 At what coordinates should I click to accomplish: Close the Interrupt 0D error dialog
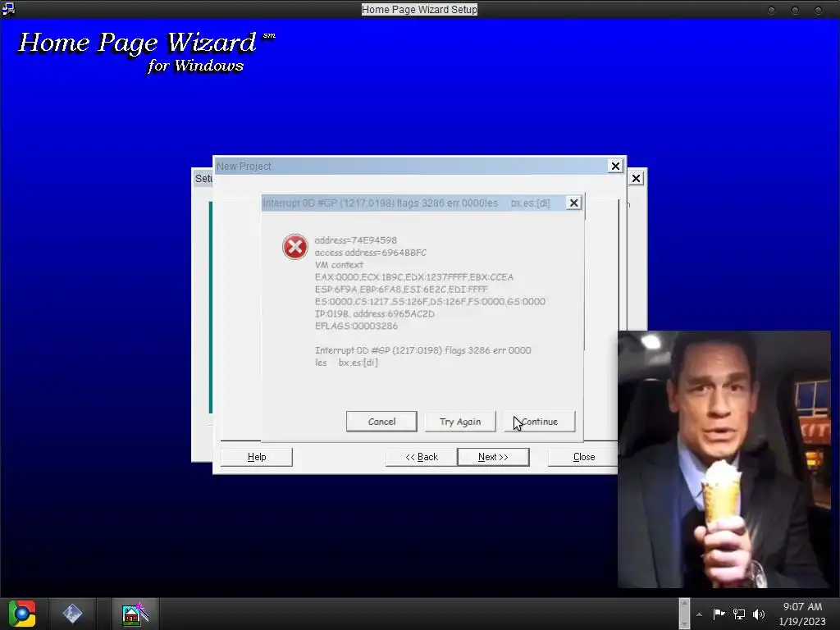573,203
